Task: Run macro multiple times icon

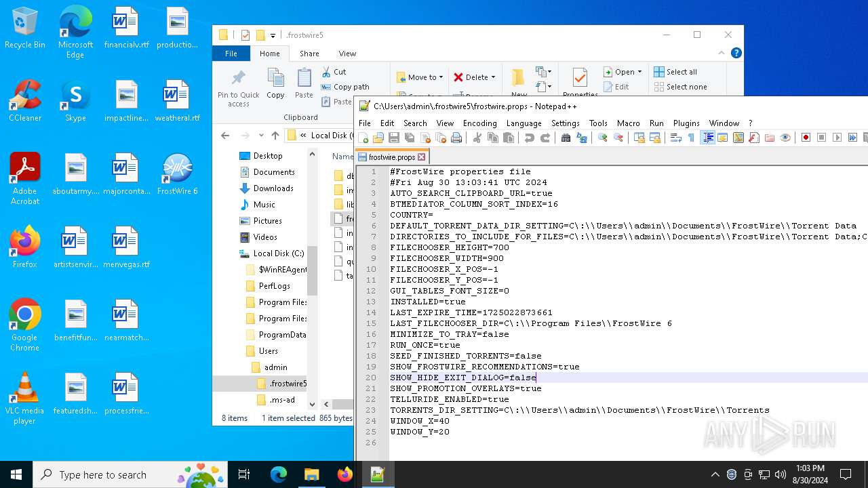Action: (853, 138)
